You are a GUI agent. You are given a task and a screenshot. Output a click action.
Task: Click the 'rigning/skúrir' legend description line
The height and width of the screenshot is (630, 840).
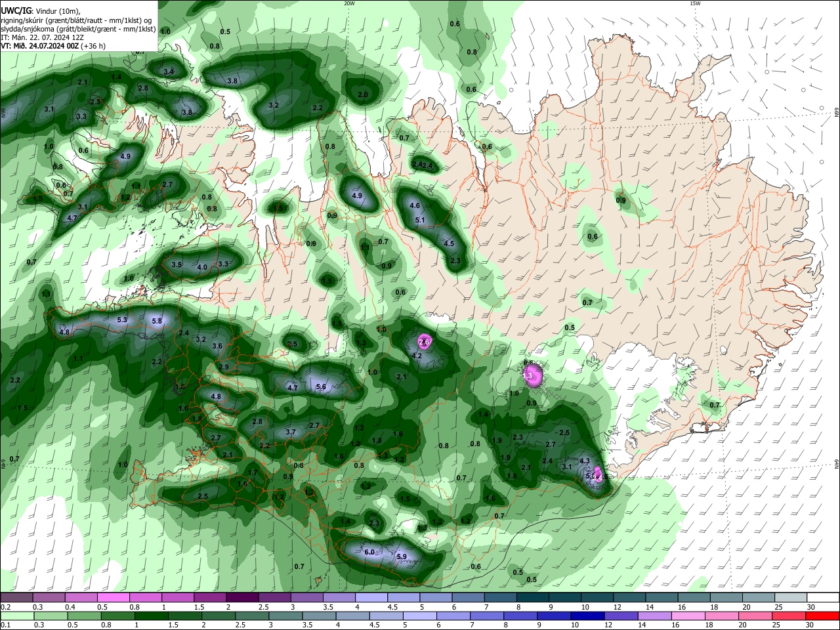pos(77,20)
